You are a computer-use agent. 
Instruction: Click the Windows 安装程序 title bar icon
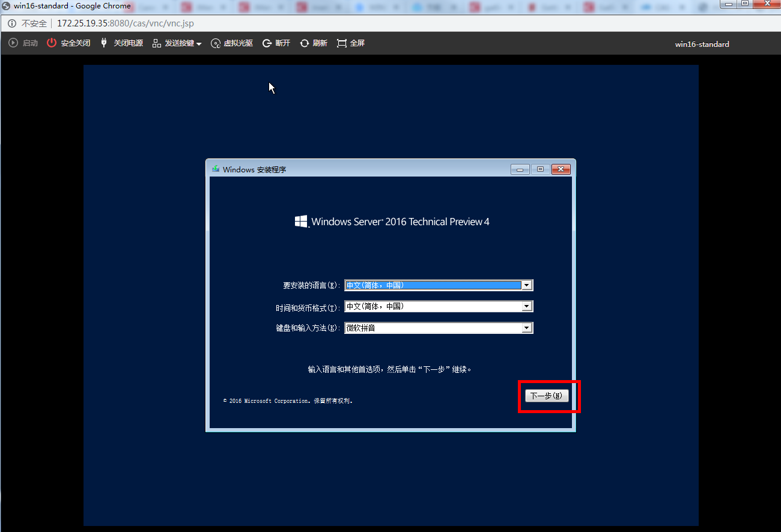[216, 169]
